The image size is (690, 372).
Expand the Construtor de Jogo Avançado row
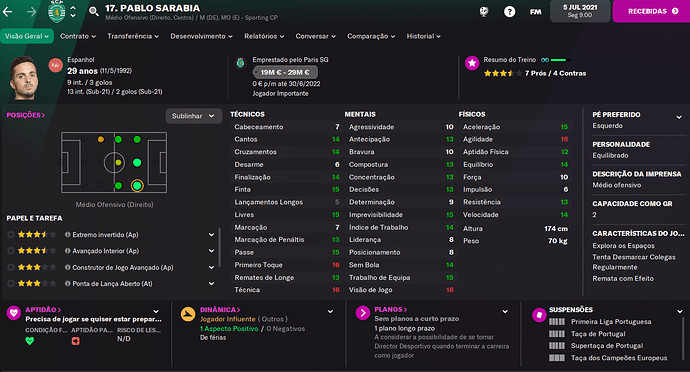(x=211, y=267)
